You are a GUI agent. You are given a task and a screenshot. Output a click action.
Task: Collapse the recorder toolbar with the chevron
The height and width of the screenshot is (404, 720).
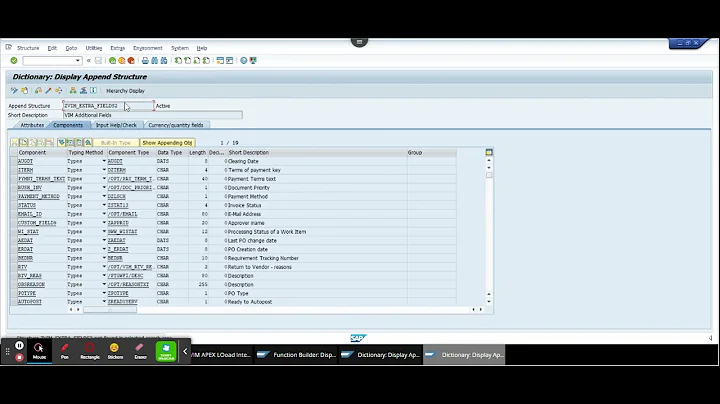[185, 352]
